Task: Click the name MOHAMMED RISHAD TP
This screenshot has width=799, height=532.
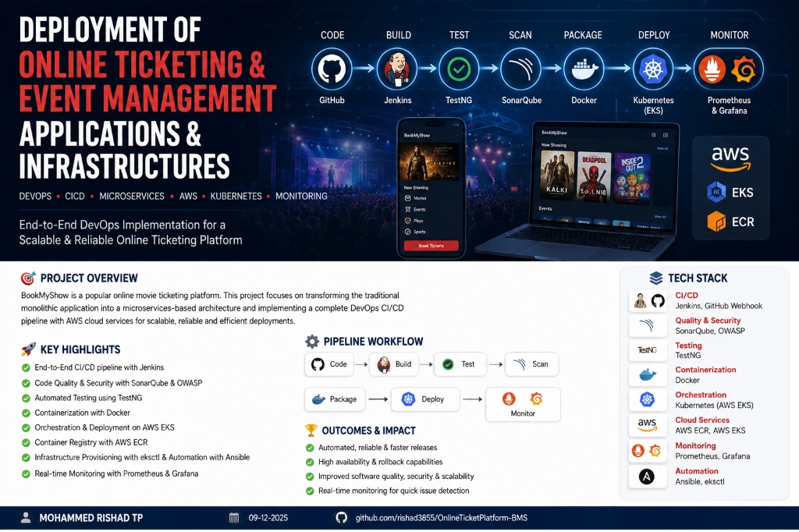Action: 91,518
